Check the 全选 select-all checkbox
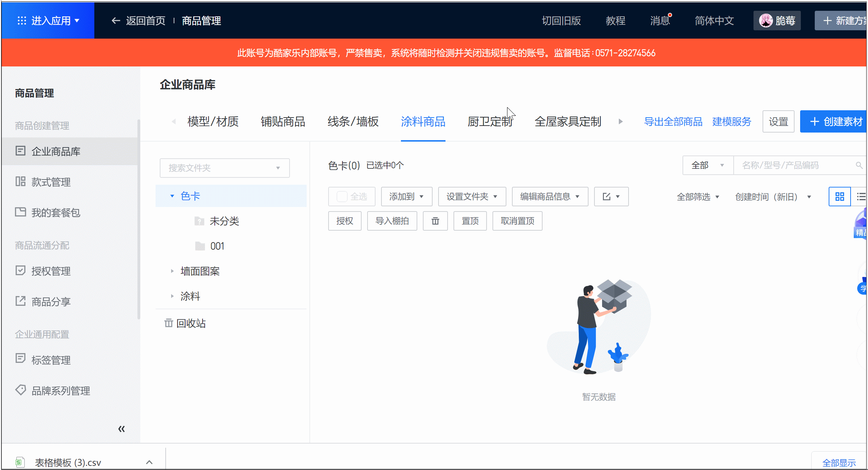Viewport: 868px width, 470px height. 342,197
